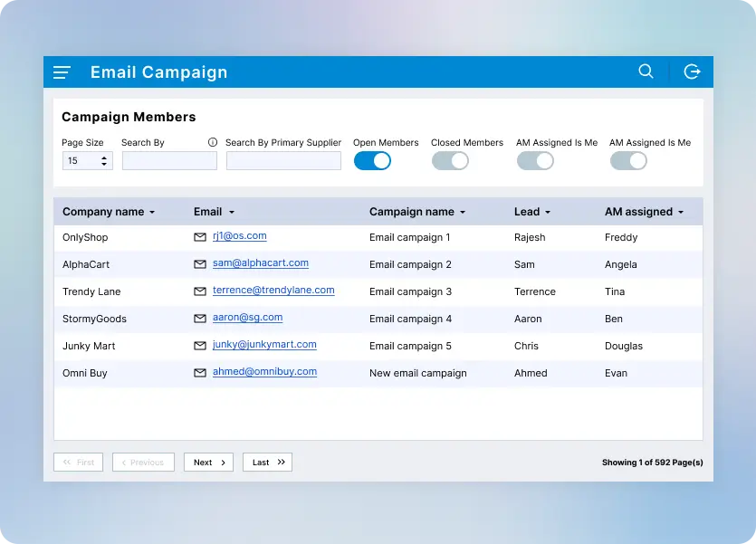Click the search magnifier icon in the header
Image resolution: width=756 pixels, height=544 pixels.
coord(646,72)
